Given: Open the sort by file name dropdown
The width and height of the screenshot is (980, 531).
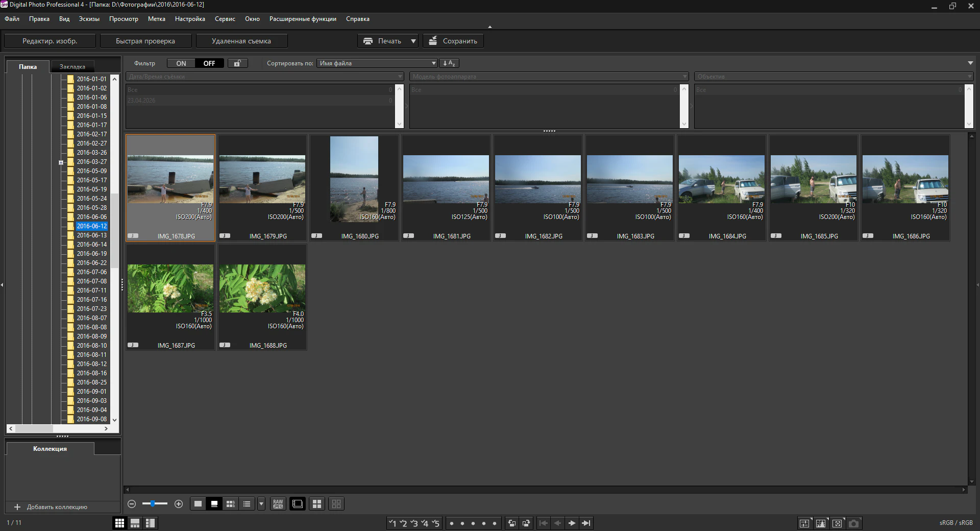Looking at the screenshot, I should [x=377, y=63].
